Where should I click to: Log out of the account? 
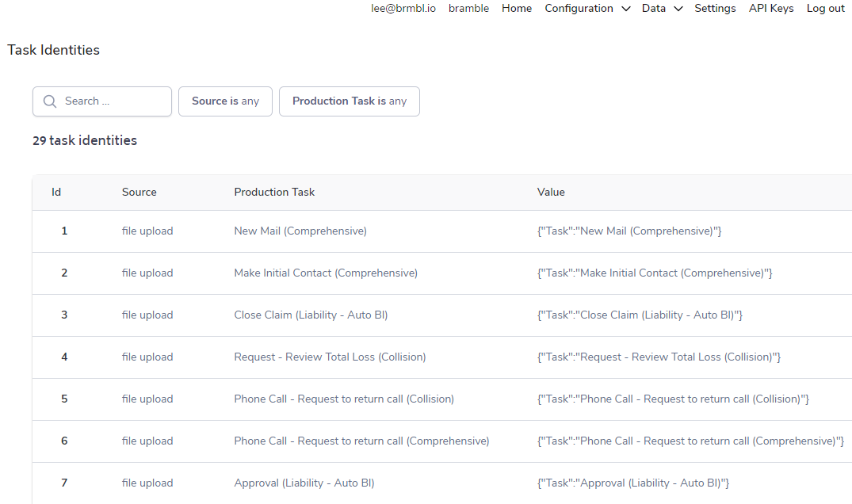826,9
